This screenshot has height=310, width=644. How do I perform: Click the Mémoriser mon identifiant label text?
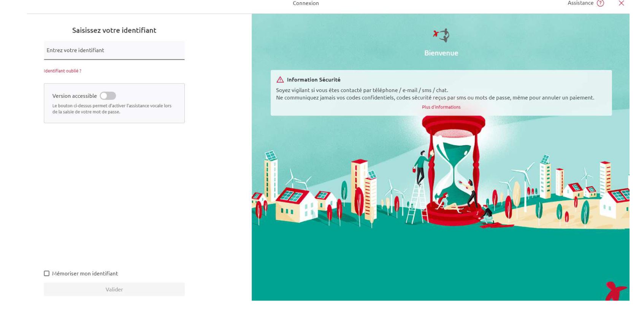pos(85,273)
